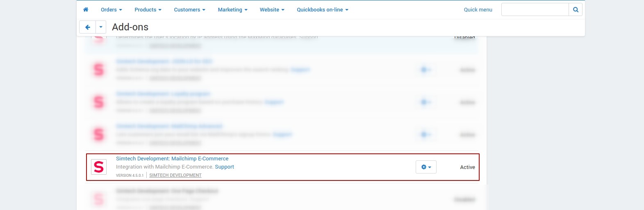Click the Integration with Mailchimp E-Commerce description

pos(165,167)
